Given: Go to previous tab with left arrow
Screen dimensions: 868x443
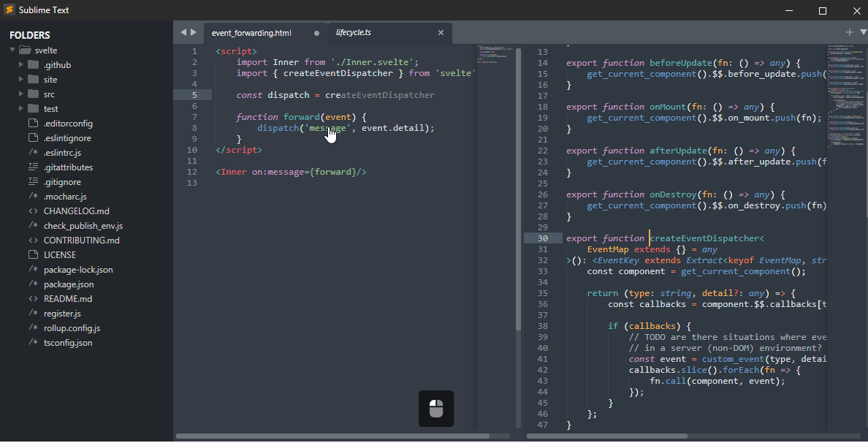Looking at the screenshot, I should point(183,32).
